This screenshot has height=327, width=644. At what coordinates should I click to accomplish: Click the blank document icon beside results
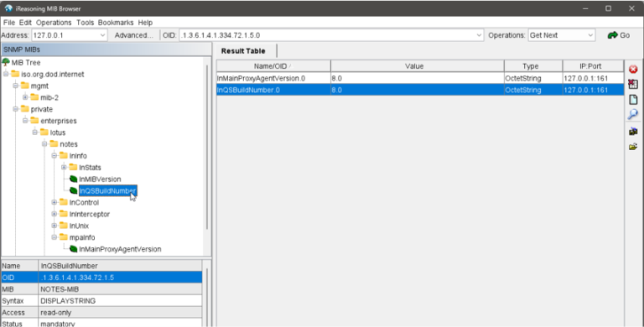pyautogui.click(x=633, y=100)
